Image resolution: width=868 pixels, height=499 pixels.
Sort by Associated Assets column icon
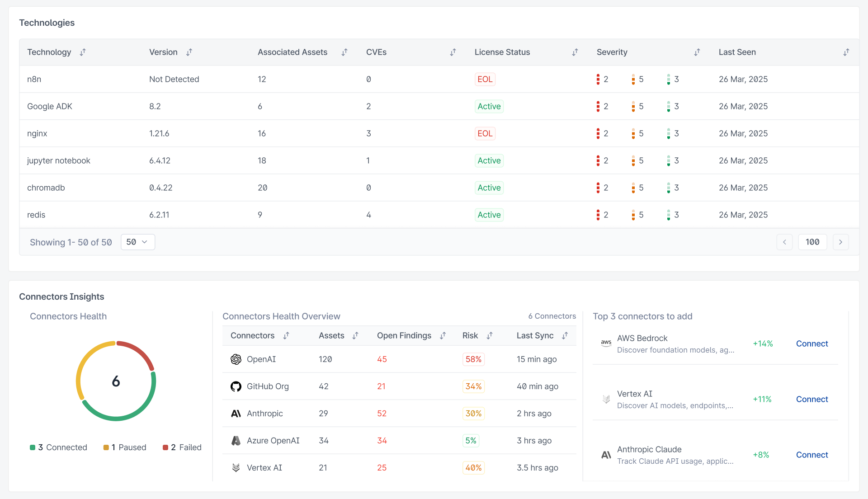(x=344, y=52)
